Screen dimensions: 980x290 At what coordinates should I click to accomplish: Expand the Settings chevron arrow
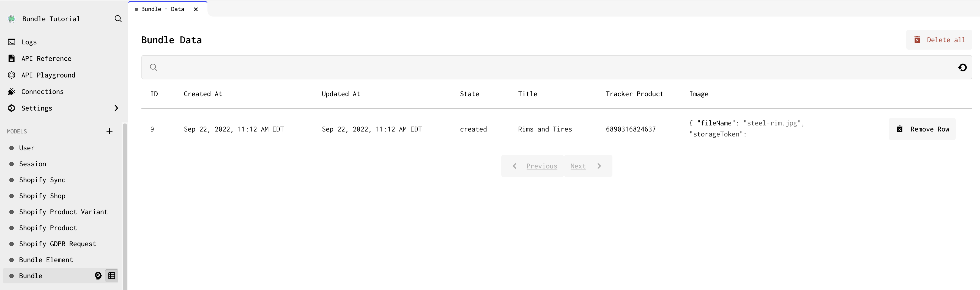(116, 108)
